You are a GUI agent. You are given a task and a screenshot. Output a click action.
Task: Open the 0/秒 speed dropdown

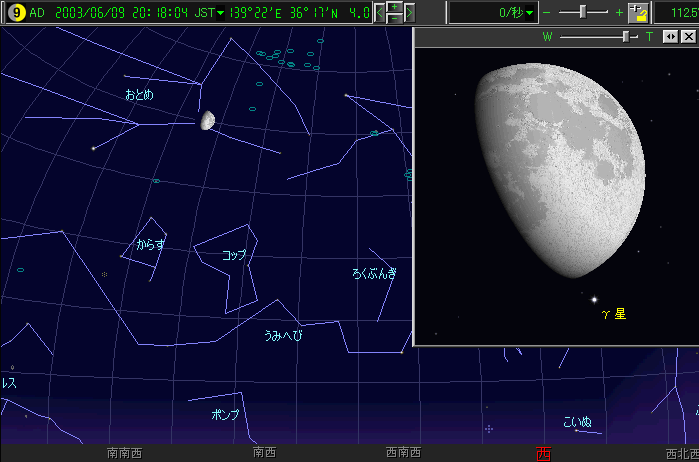(x=530, y=13)
